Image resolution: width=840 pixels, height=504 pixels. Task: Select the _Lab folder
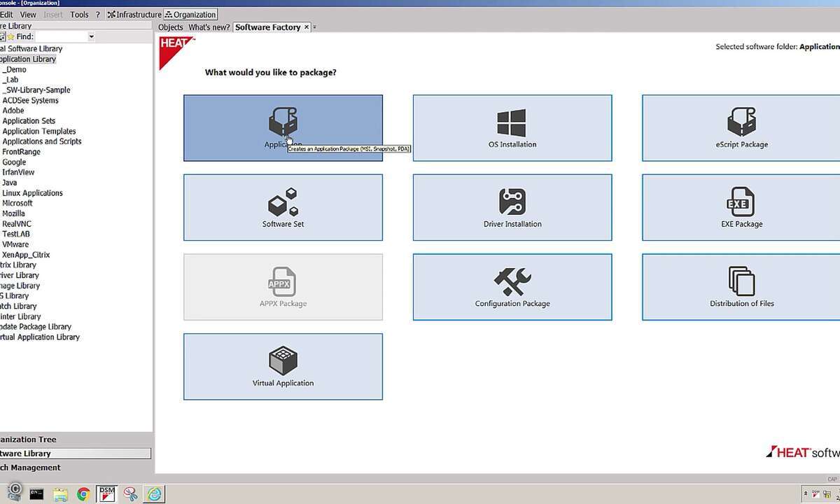[10, 80]
